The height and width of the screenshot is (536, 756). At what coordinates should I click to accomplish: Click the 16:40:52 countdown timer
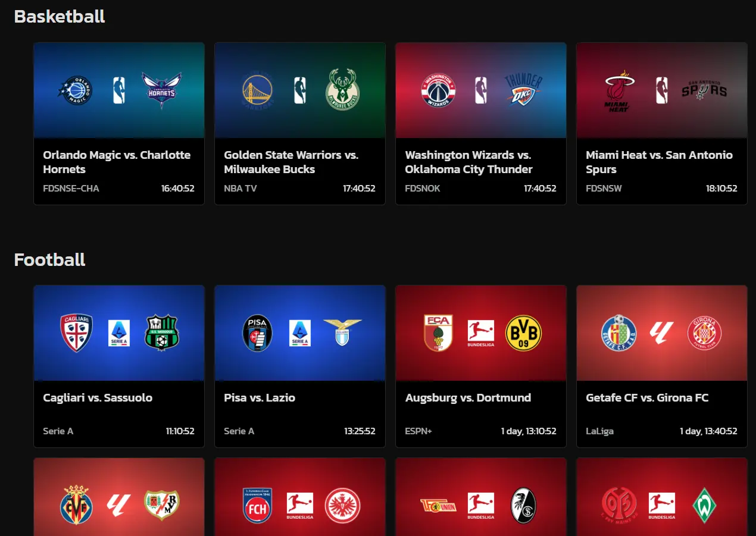pyautogui.click(x=177, y=189)
